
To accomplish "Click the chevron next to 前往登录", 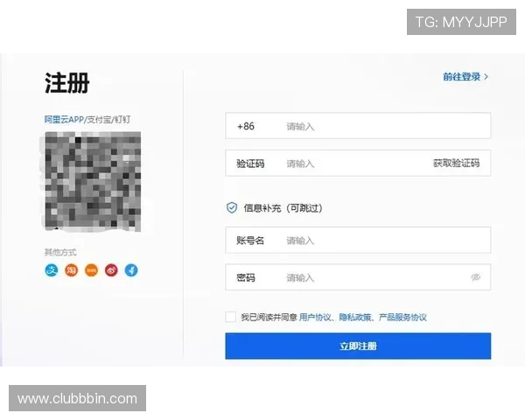I will 486,77.
